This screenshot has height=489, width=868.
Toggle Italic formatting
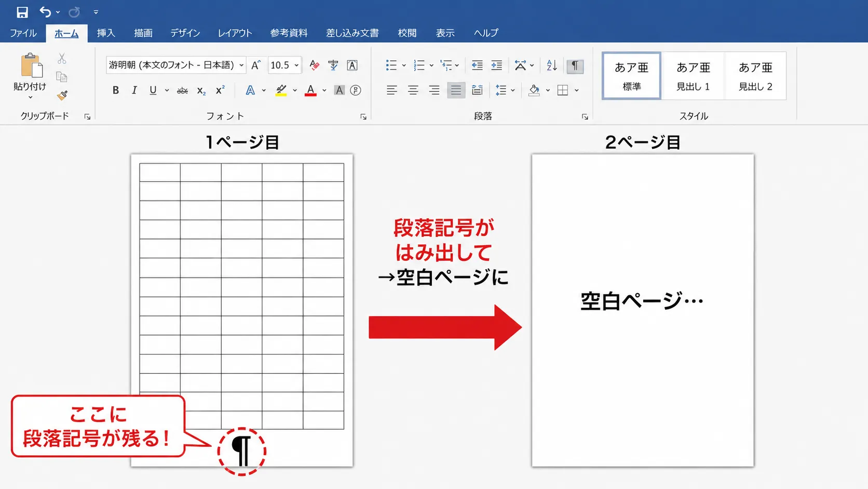click(134, 90)
